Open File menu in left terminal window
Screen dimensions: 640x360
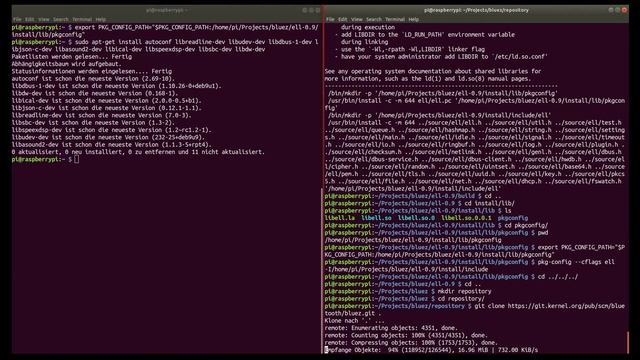(x=17, y=19)
